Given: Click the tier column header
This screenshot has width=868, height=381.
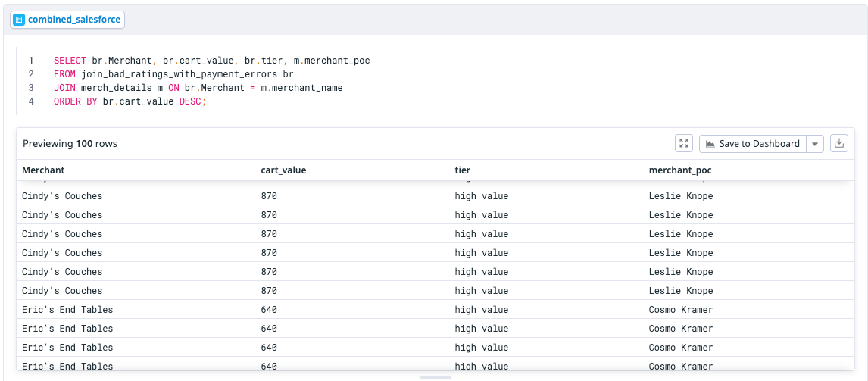Looking at the screenshot, I should 462,170.
